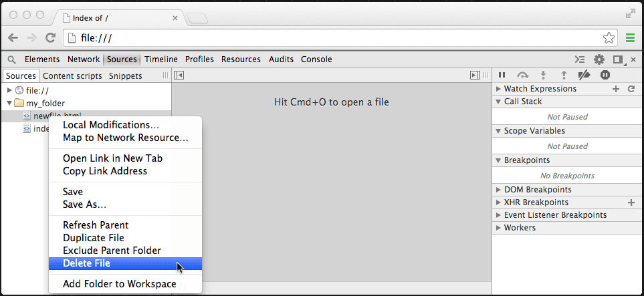Reload the page with browser reload button
644x296 pixels.
click(x=50, y=38)
